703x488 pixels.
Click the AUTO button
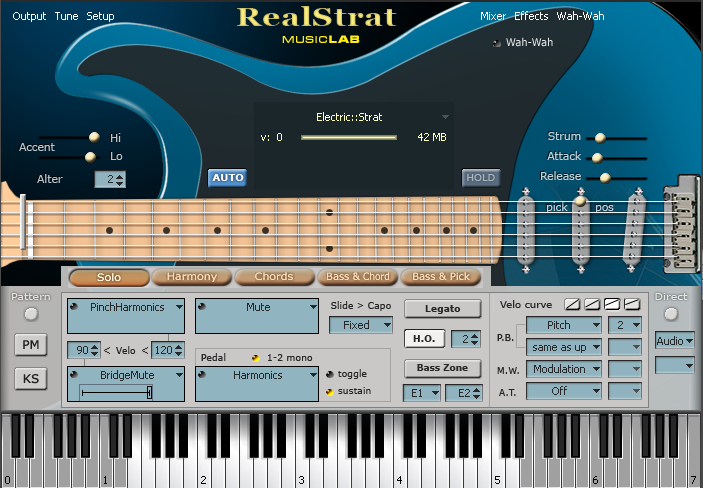[227, 178]
